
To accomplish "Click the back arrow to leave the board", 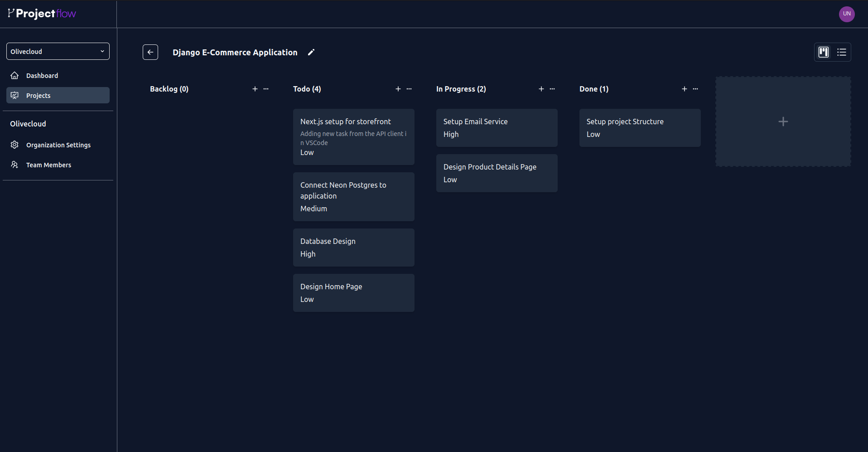I will click(x=150, y=52).
